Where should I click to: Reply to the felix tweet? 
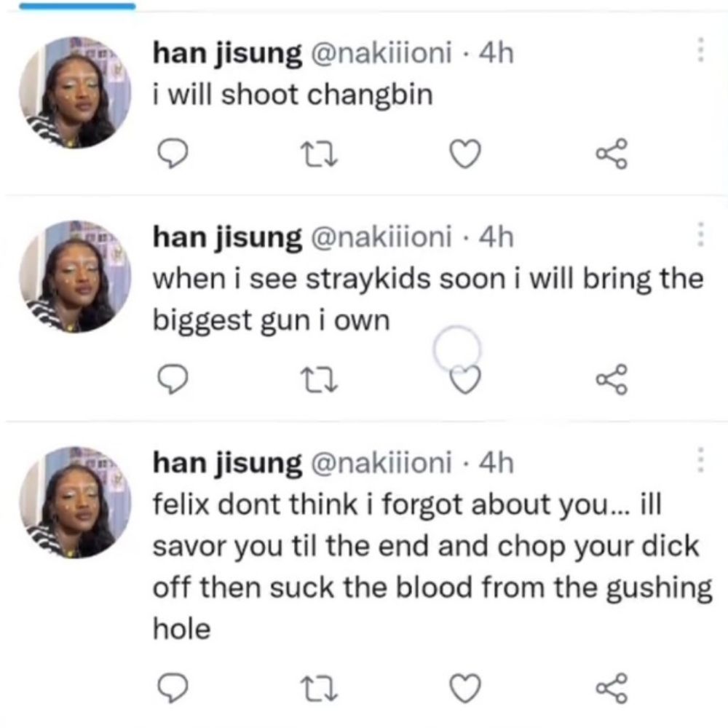173,688
